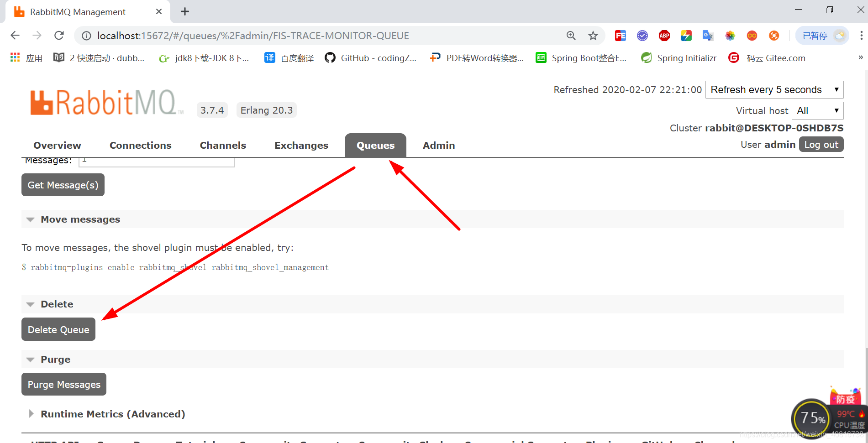The image size is (868, 443).
Task: Open the PDF to Word converter bookmark
Action: (x=477, y=58)
